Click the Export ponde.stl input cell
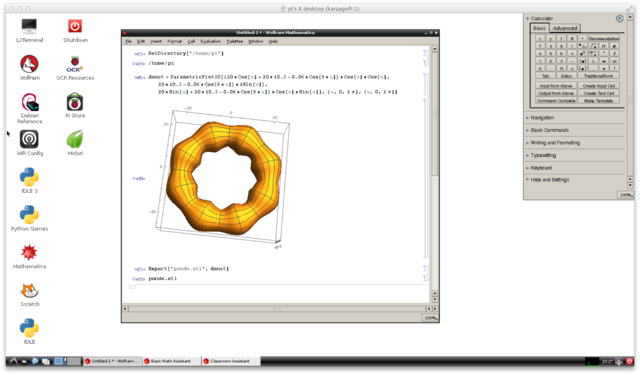 (x=188, y=268)
